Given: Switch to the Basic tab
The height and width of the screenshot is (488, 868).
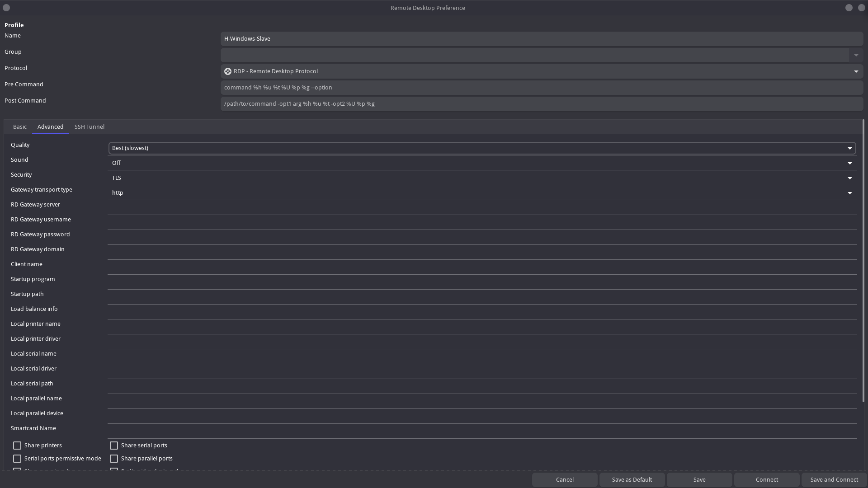Looking at the screenshot, I should (x=20, y=127).
